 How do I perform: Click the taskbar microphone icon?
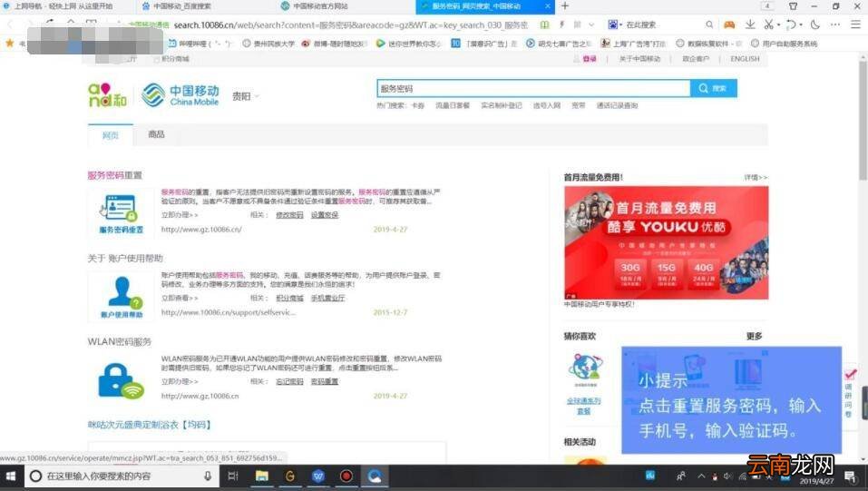208,476
